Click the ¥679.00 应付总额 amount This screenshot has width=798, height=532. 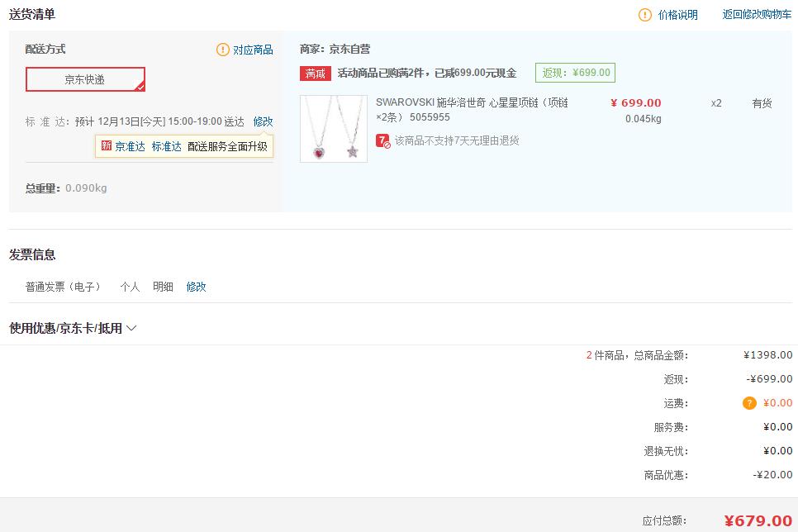pyautogui.click(x=758, y=520)
